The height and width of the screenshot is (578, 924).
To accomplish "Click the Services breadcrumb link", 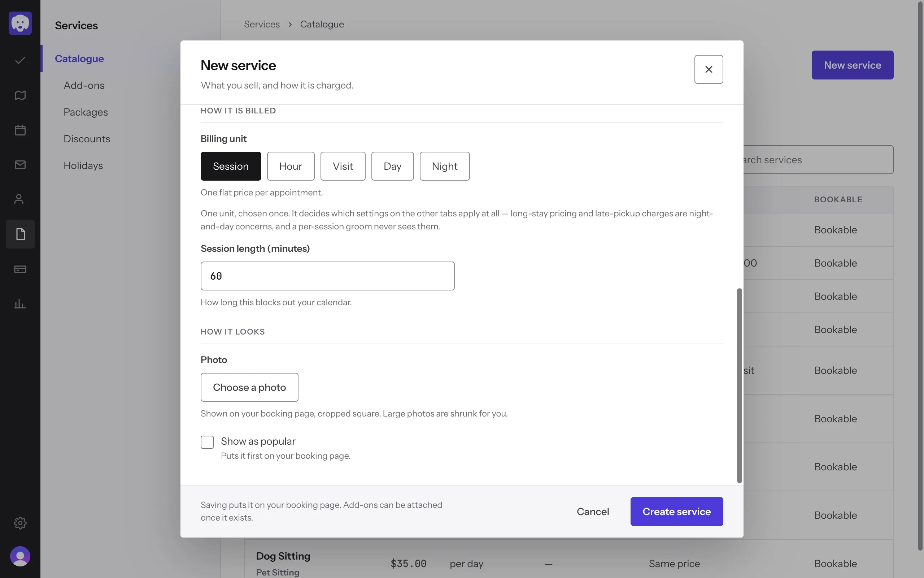I will pos(262,24).
